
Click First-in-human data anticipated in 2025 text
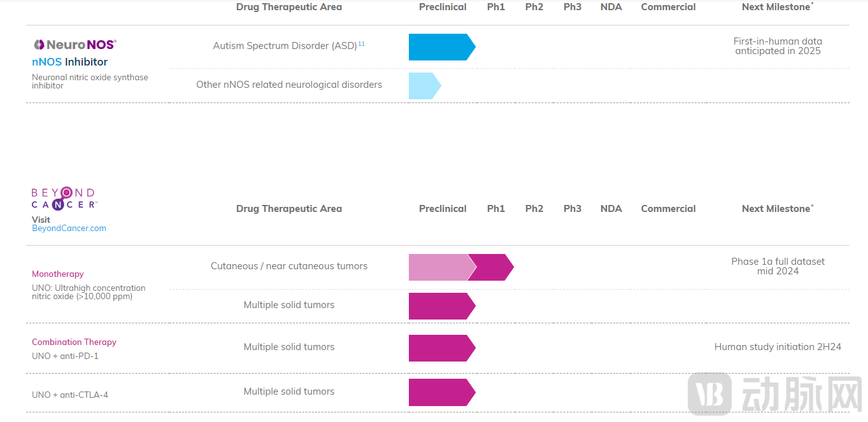point(778,46)
